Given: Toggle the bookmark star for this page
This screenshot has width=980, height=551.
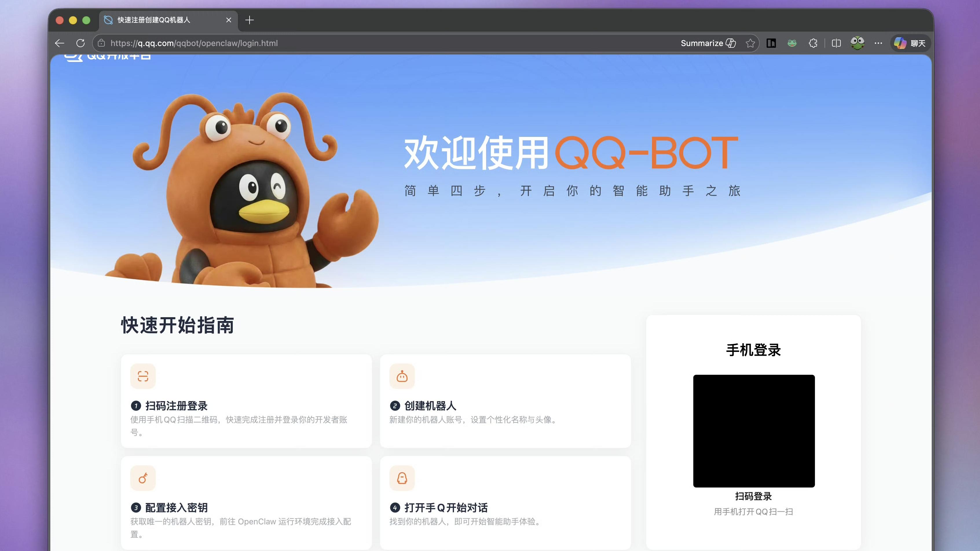Looking at the screenshot, I should coord(750,43).
